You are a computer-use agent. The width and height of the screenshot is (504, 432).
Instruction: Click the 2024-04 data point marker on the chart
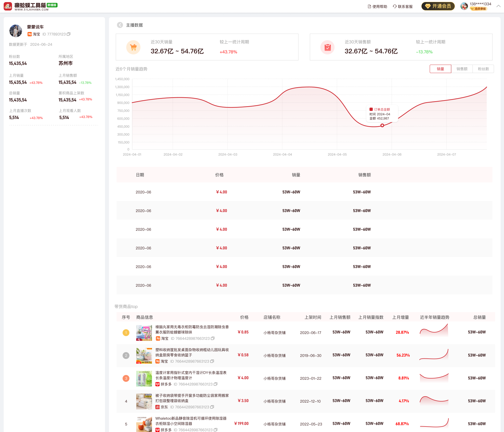[382, 125]
